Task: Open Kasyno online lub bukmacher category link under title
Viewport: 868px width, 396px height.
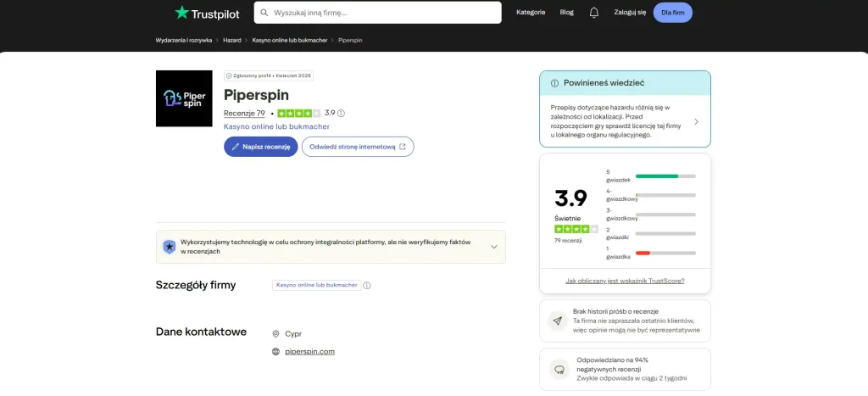Action: (277, 127)
